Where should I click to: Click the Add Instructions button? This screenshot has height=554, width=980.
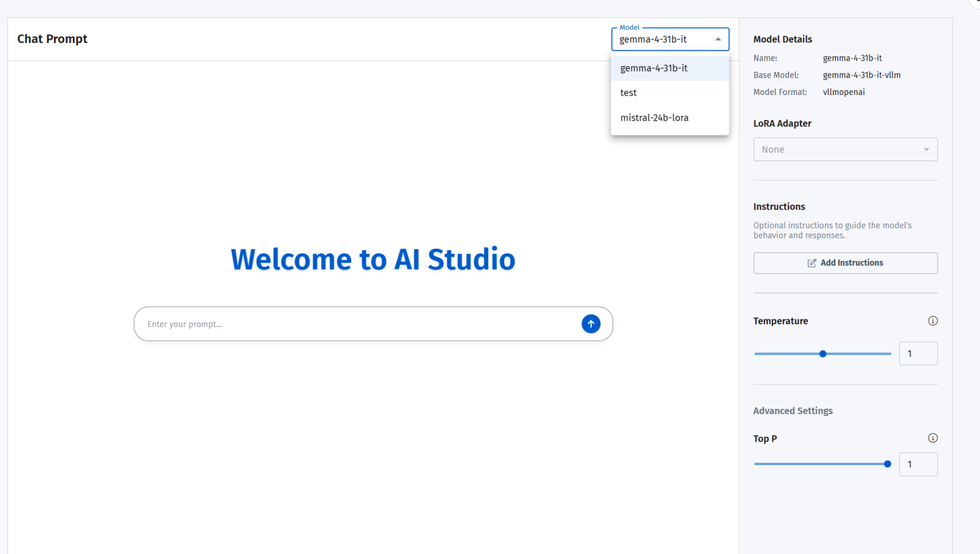[845, 263]
